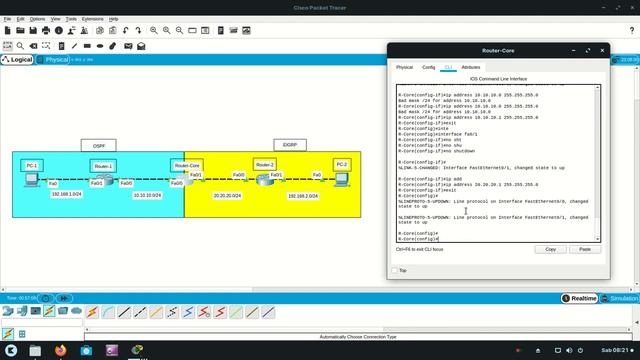Click the Copy toolbar icon
Screen dimensions: 640x360
(x=100, y=30)
